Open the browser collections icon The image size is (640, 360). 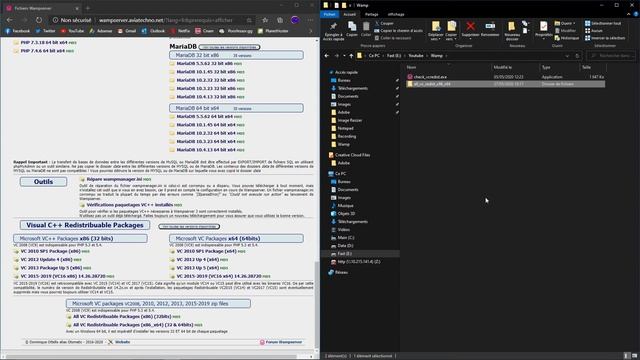tap(280, 20)
